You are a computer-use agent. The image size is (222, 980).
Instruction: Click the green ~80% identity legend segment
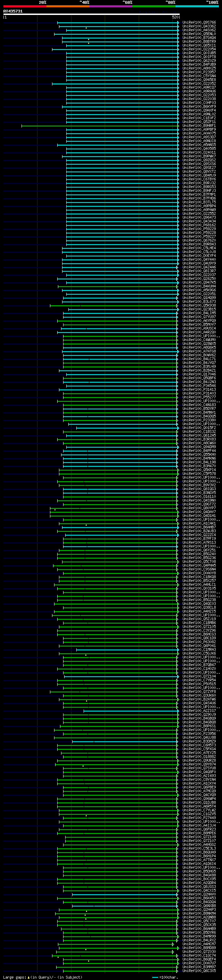coord(154,6)
